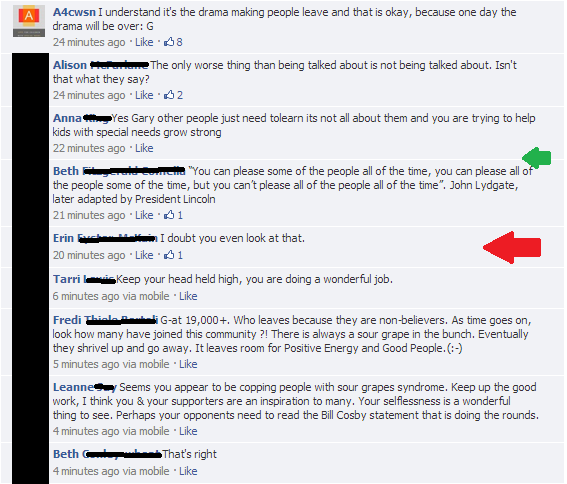Open Alison's profile name link
Screen dimensions: 567x484
click(x=101, y=65)
